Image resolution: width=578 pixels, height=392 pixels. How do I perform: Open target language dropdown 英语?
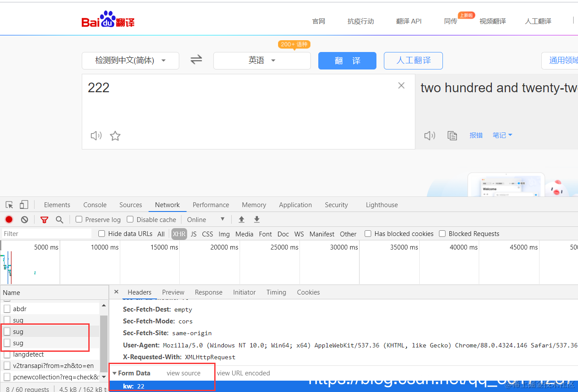(262, 60)
